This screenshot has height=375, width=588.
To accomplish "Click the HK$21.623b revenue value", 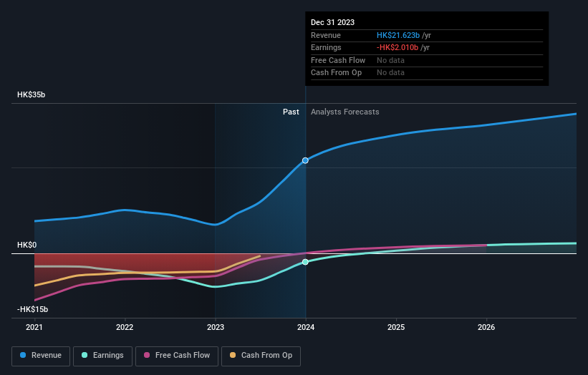I will pyautogui.click(x=398, y=35).
